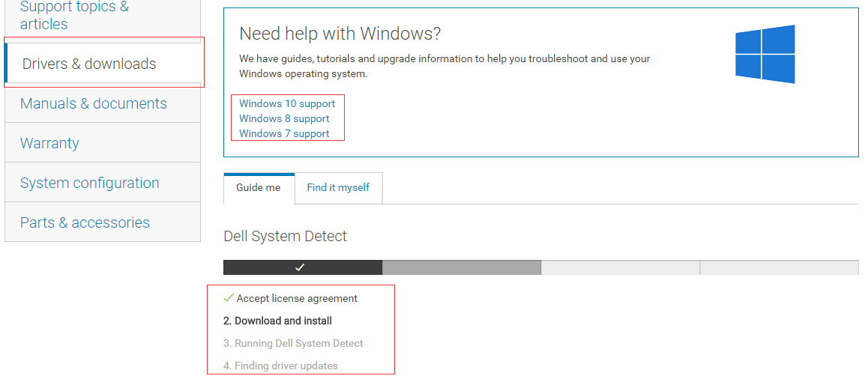Select Parts & accessories sidebar item
This screenshot has height=376, width=868.
coord(85,222)
